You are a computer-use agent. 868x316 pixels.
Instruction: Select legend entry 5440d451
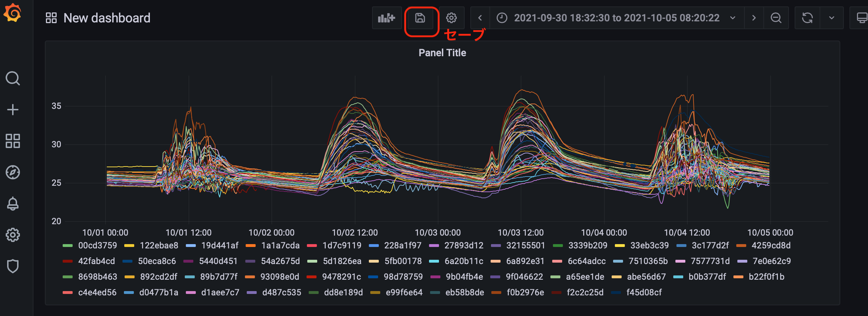coord(218,261)
